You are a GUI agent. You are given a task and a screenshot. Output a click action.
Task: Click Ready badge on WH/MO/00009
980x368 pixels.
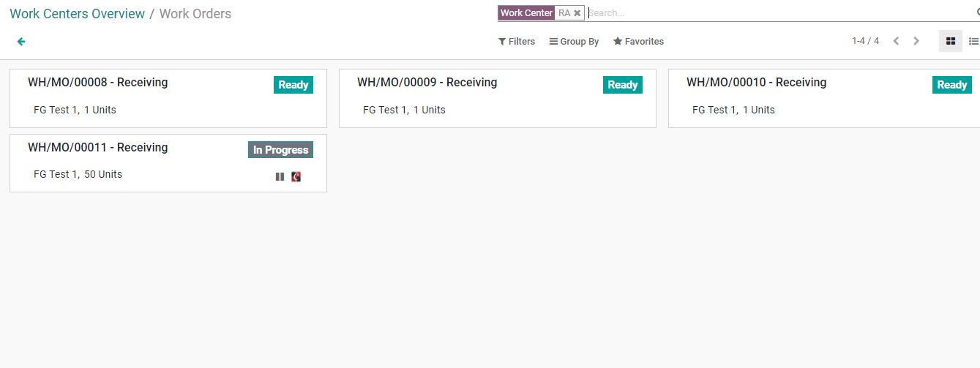[623, 85]
